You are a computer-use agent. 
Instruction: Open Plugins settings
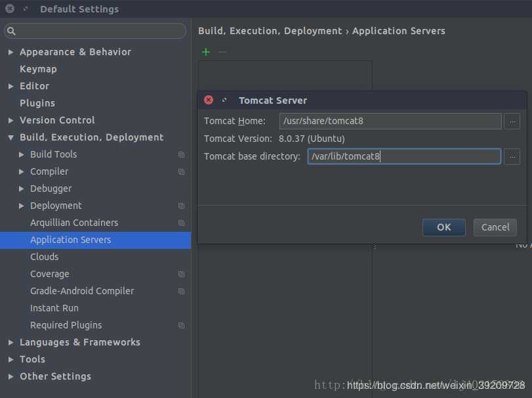(x=37, y=103)
